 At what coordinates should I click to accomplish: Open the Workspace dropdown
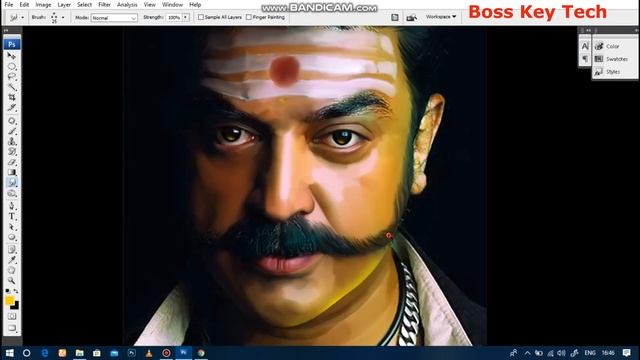[x=441, y=17]
